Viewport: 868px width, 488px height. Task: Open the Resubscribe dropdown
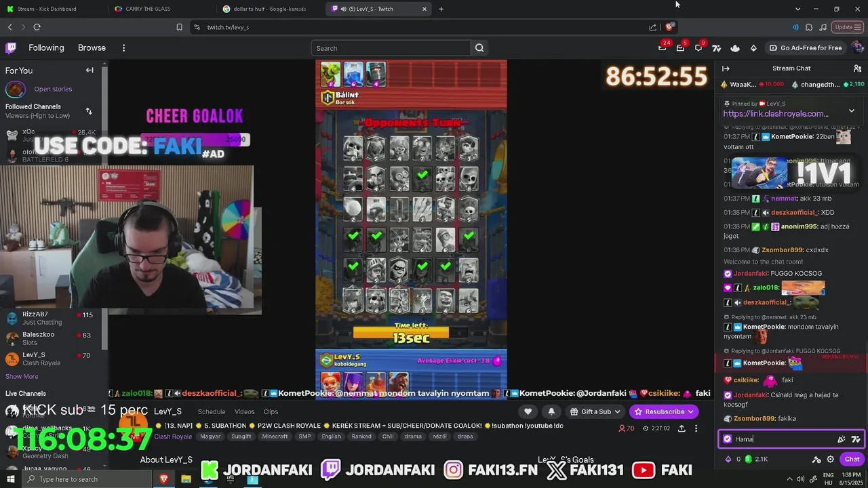[664, 411]
